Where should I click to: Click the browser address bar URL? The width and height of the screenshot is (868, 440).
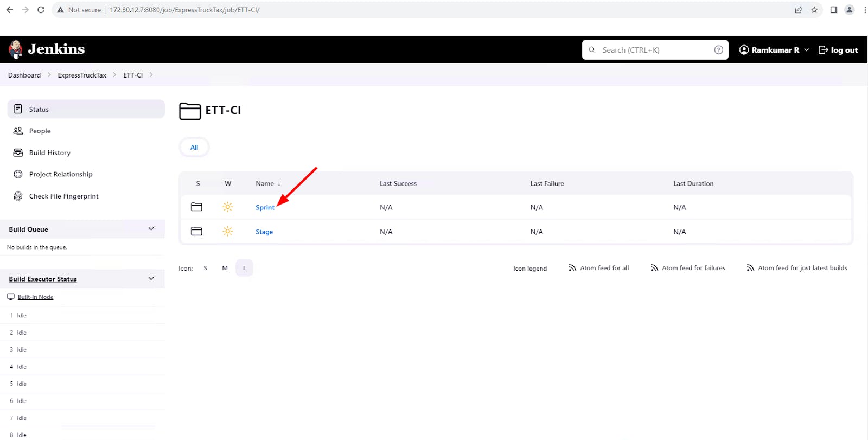click(x=184, y=10)
